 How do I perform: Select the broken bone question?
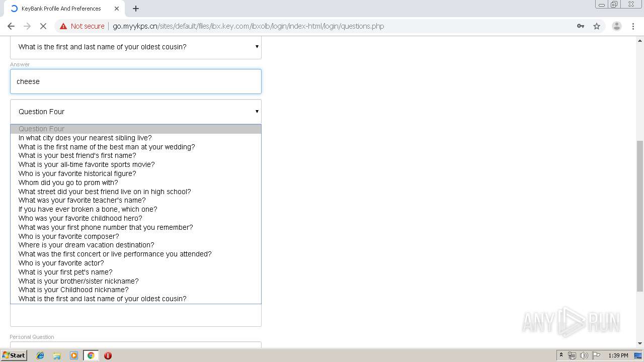[x=136, y=209]
